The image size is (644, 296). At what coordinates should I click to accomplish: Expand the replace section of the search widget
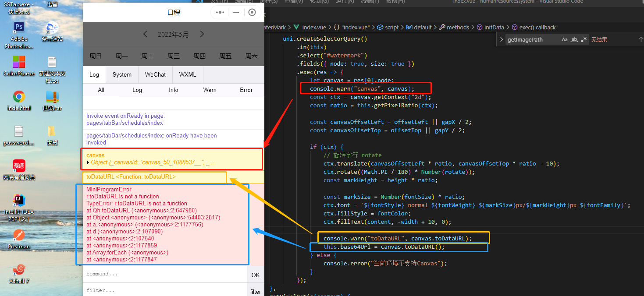tap(502, 39)
